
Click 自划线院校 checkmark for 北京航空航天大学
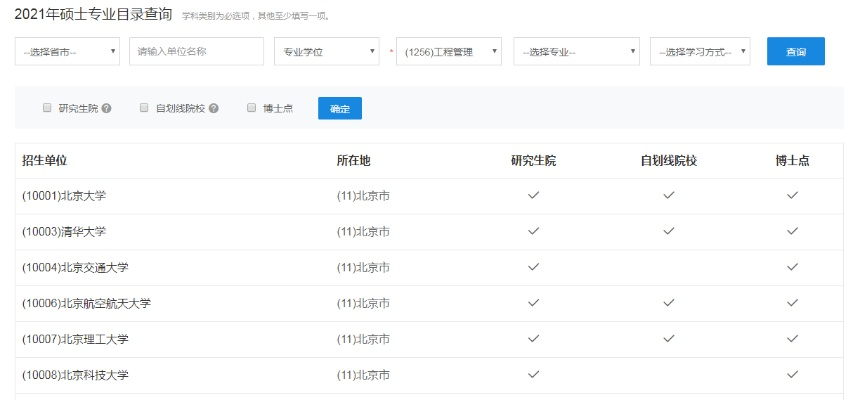point(668,303)
